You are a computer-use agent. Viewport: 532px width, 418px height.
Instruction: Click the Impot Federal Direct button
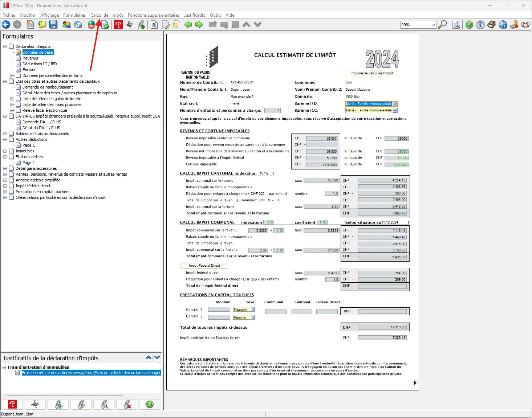click(204, 266)
